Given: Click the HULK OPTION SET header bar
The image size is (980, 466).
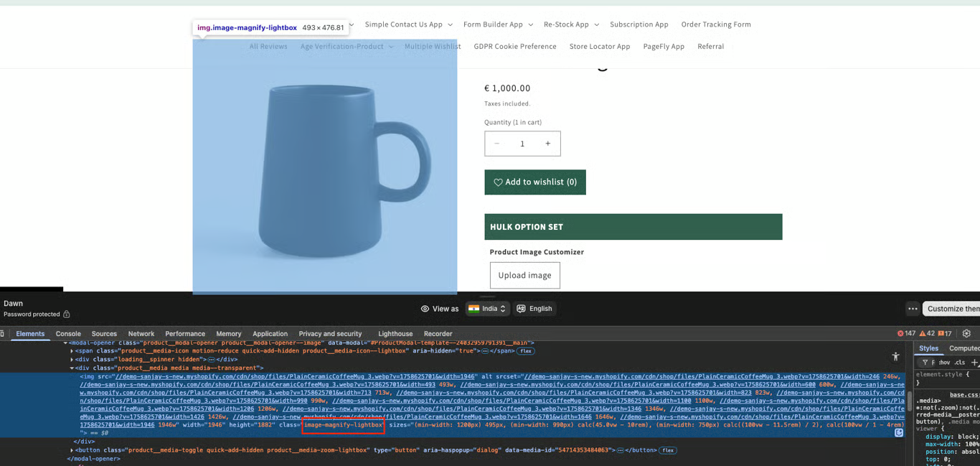Looking at the screenshot, I should tap(633, 227).
